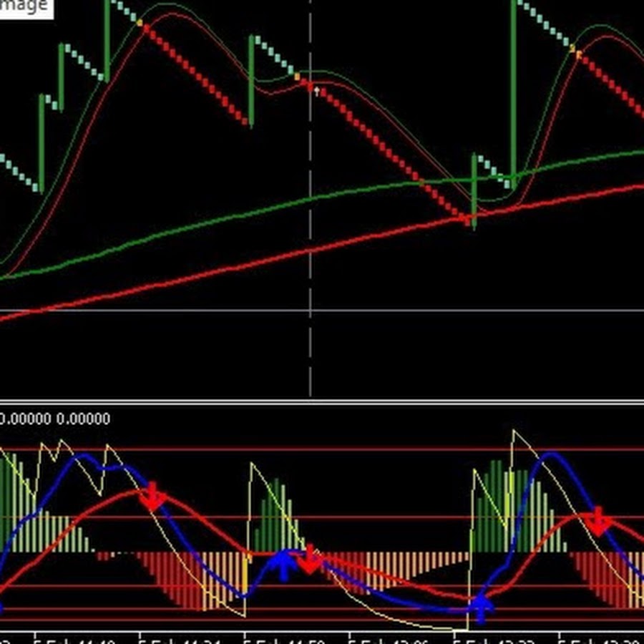The height and width of the screenshot is (644, 644).
Task: Select the center blue up arrow signal
Action: 283,565
